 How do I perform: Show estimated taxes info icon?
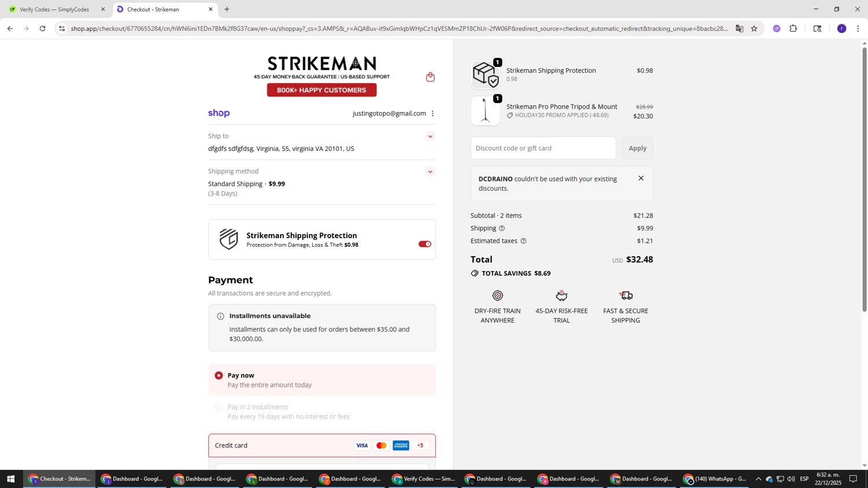tap(523, 241)
